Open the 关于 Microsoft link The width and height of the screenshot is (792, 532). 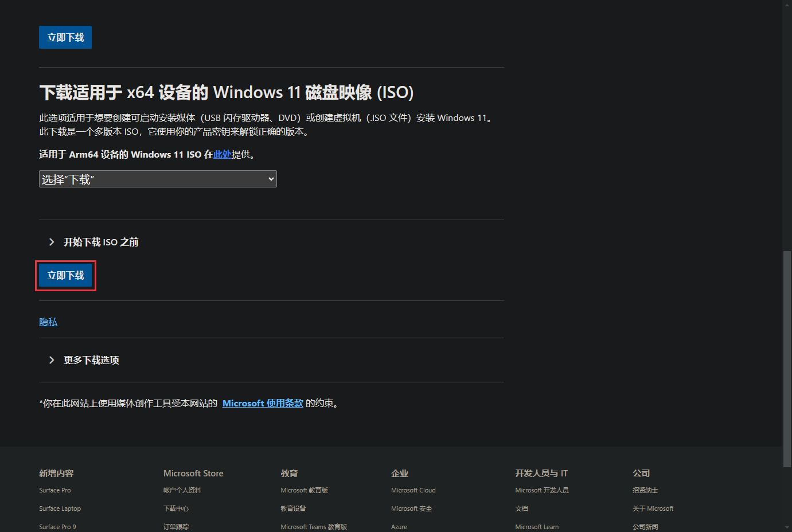[x=653, y=508]
